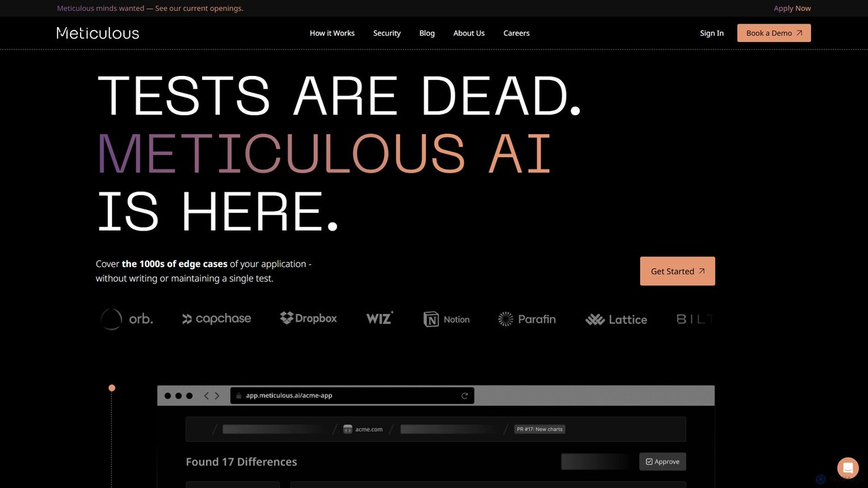Open the Security page
Screen dimensions: 868x488
coord(387,33)
